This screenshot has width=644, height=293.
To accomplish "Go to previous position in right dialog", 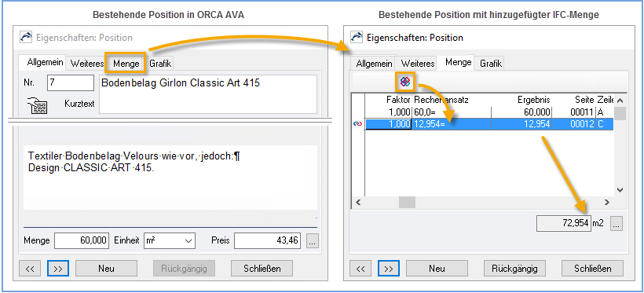I will [x=360, y=269].
